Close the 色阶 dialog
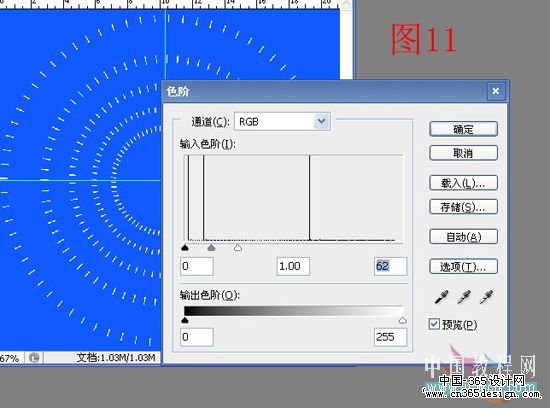Image resolution: width=550 pixels, height=408 pixels. pyautogui.click(x=496, y=91)
